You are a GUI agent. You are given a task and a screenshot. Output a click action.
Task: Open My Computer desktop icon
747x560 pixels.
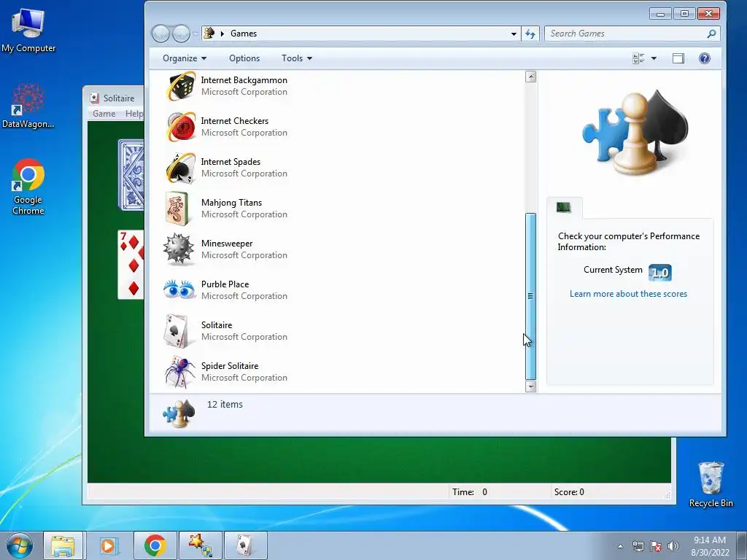pos(28,30)
